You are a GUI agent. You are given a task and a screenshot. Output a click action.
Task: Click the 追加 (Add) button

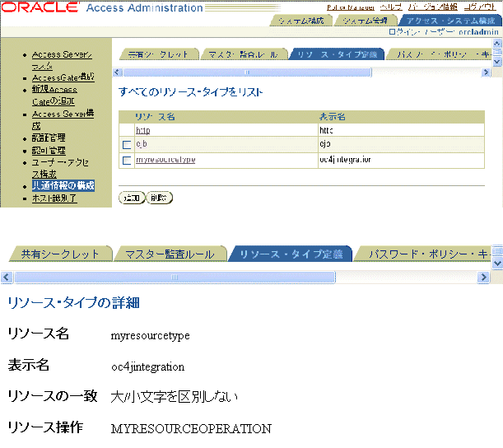pyautogui.click(x=132, y=198)
